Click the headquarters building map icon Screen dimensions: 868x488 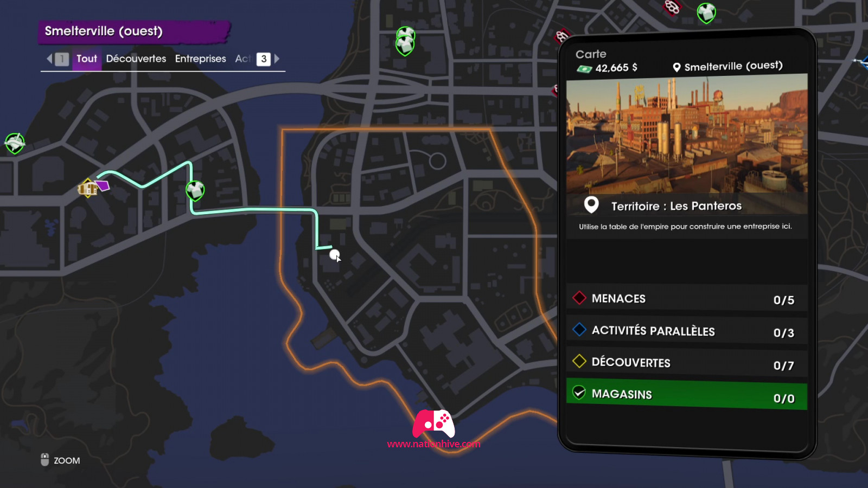88,188
